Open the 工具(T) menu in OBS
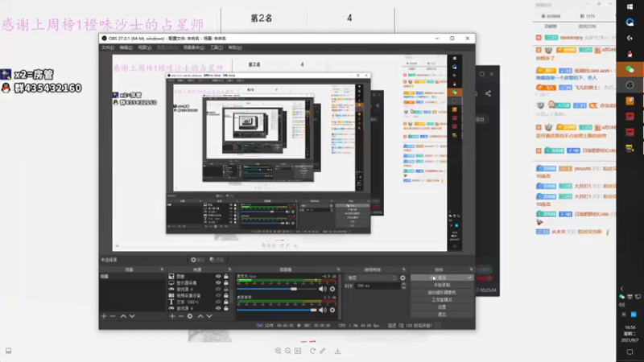 [216, 47]
